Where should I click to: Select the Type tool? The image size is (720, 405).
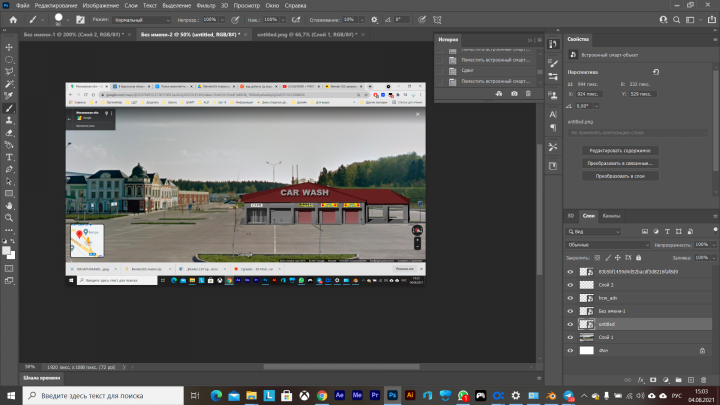coord(9,158)
